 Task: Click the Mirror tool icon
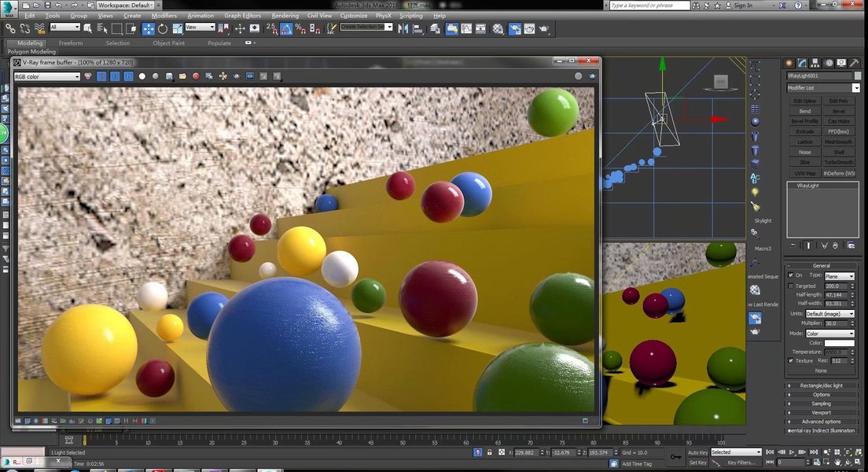[403, 28]
